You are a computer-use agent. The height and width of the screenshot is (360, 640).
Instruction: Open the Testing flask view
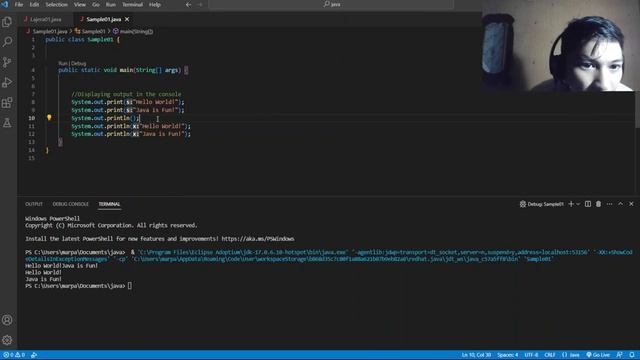(x=7, y=122)
